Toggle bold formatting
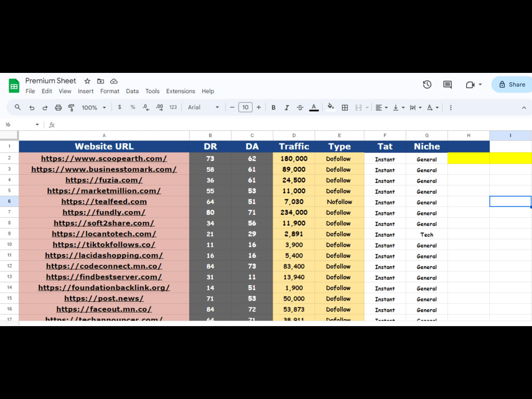Image resolution: width=532 pixels, height=399 pixels. click(x=273, y=107)
